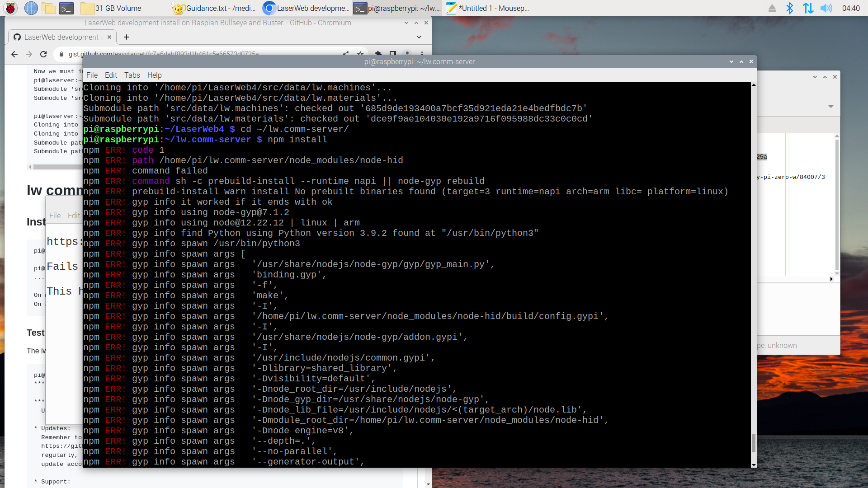868x488 pixels.
Task: Go forward in Chromium
Action: 29,54
